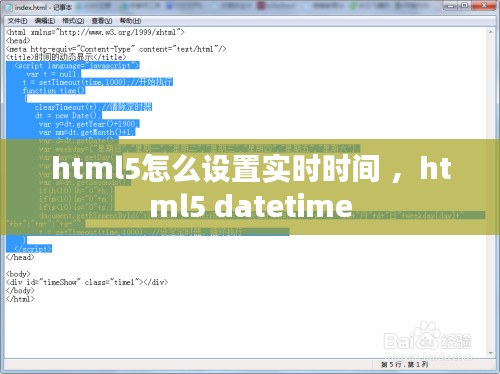
Task: Open the 查看(V) menu
Action: pos(102,21)
